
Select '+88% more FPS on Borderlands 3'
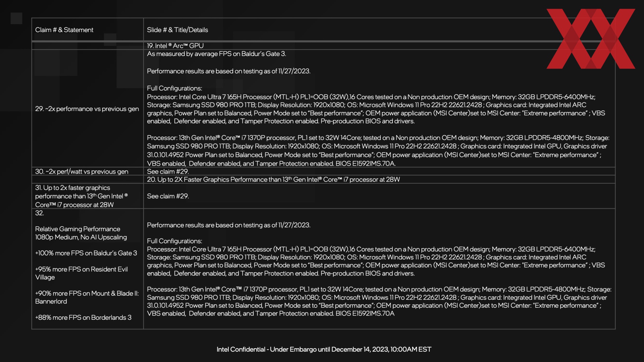click(83, 317)
